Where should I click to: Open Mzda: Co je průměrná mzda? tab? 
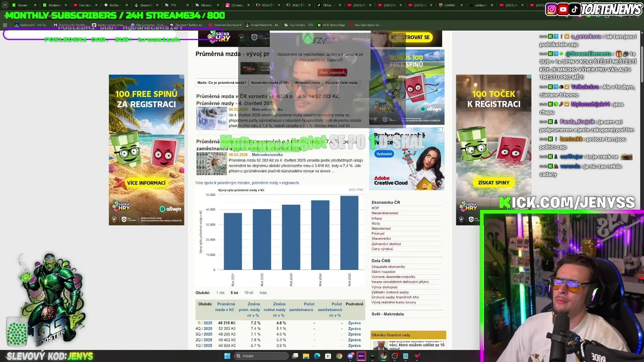(222, 82)
